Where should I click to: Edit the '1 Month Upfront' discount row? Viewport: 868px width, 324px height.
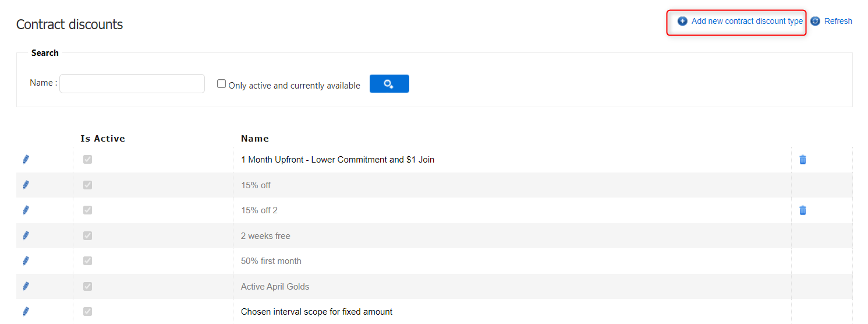[26, 160]
